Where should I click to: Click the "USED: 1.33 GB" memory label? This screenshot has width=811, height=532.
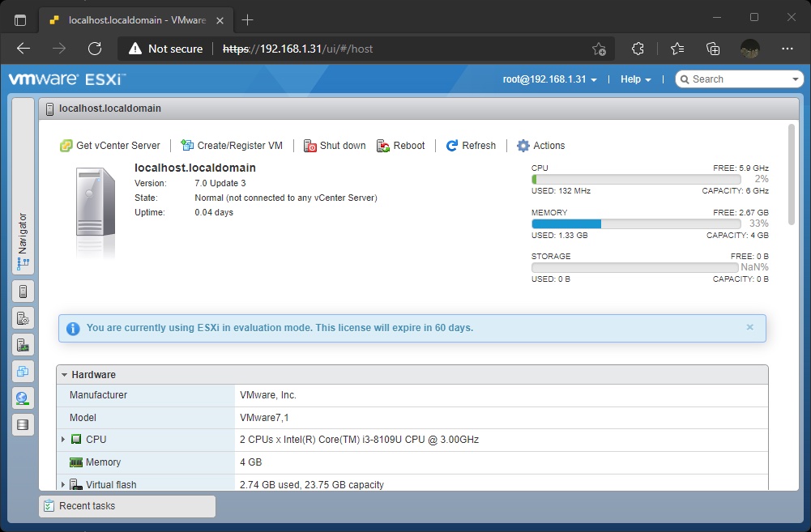pos(560,236)
